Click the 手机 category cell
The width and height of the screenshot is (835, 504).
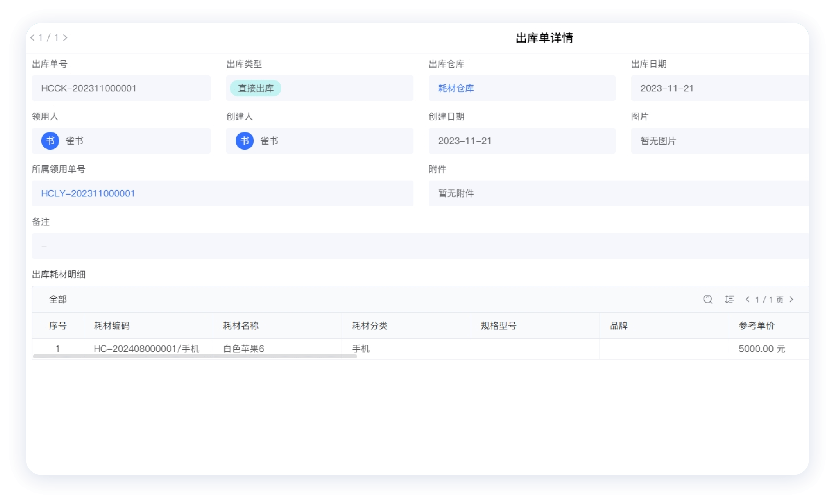(x=406, y=349)
